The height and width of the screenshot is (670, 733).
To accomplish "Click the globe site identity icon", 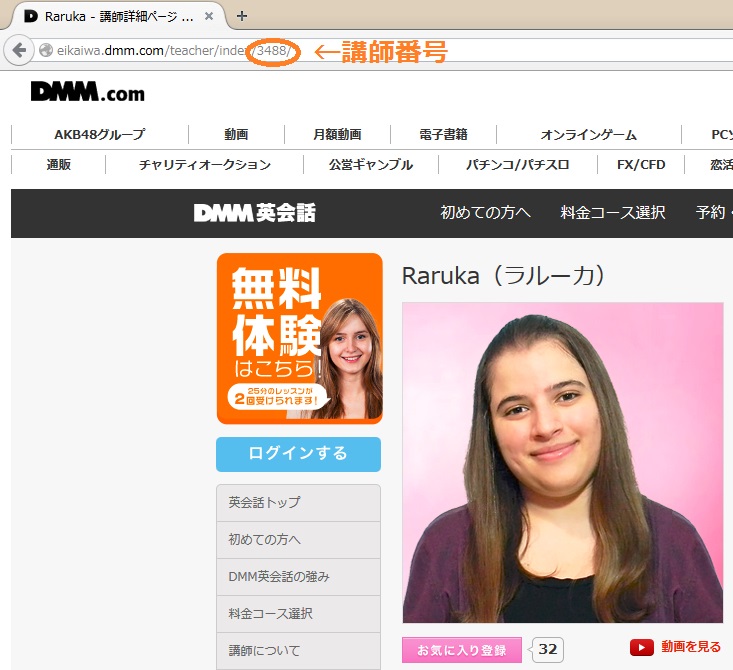I will (46, 50).
